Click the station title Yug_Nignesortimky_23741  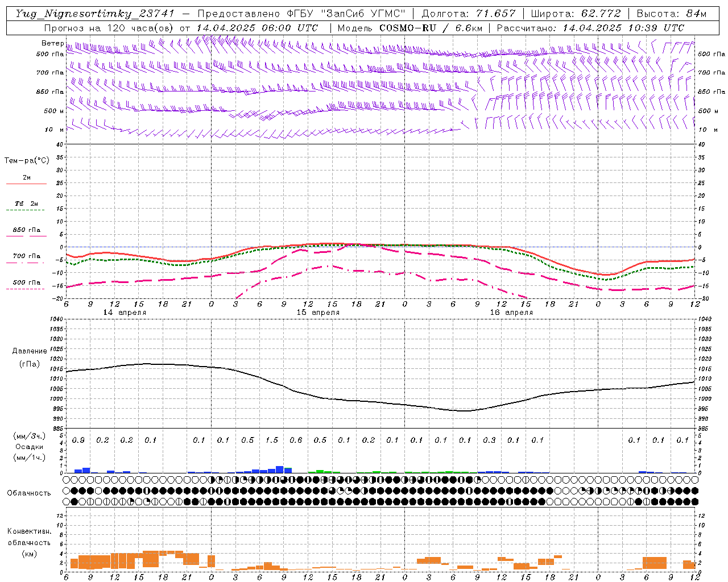click(x=95, y=14)
